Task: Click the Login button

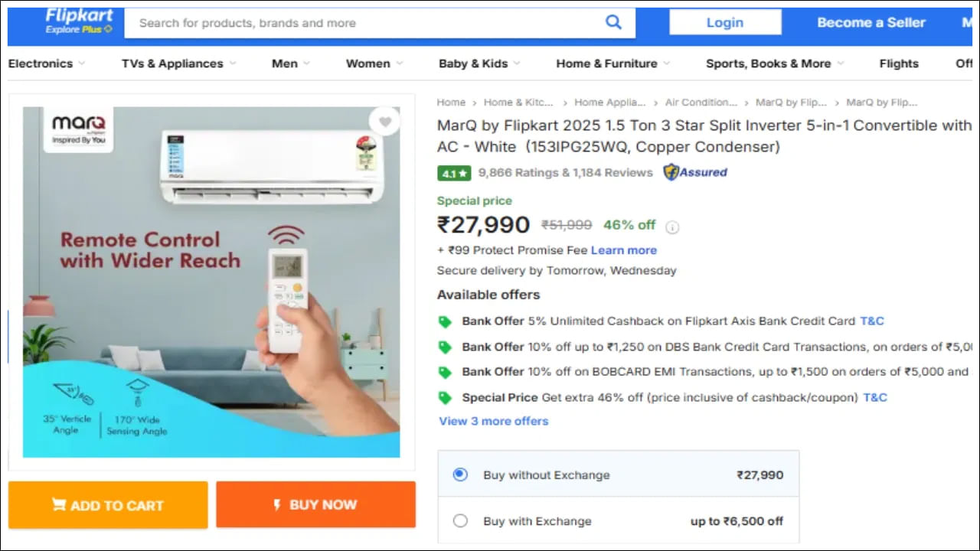Action: point(724,22)
